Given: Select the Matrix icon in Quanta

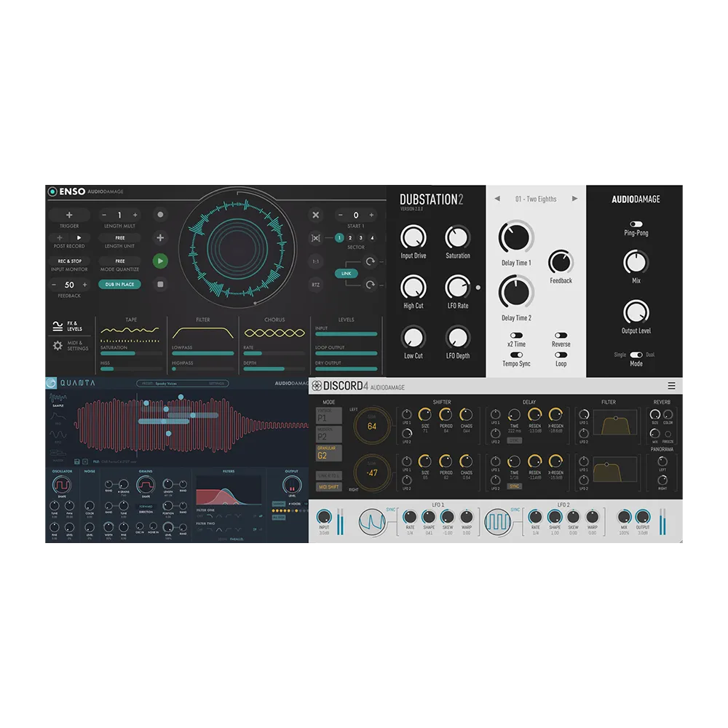Looking at the screenshot, I should [58, 453].
